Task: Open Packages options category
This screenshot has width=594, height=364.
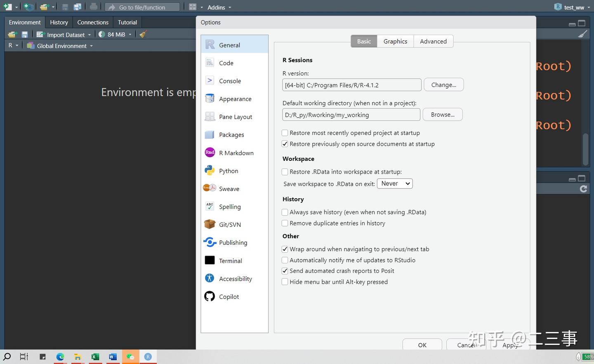Action: pos(234,135)
